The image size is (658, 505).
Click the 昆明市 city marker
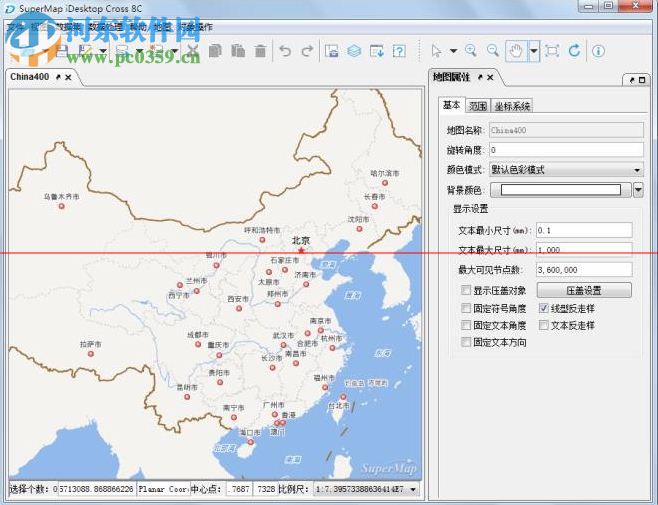[x=187, y=397]
